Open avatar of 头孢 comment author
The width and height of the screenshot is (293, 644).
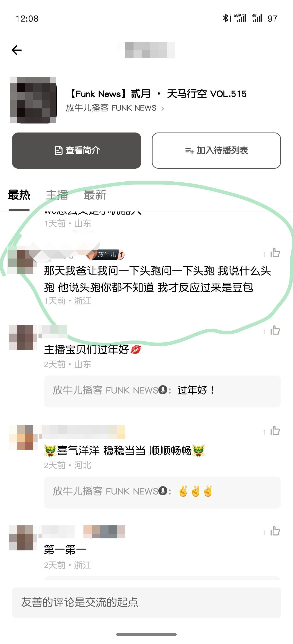pos(21,262)
